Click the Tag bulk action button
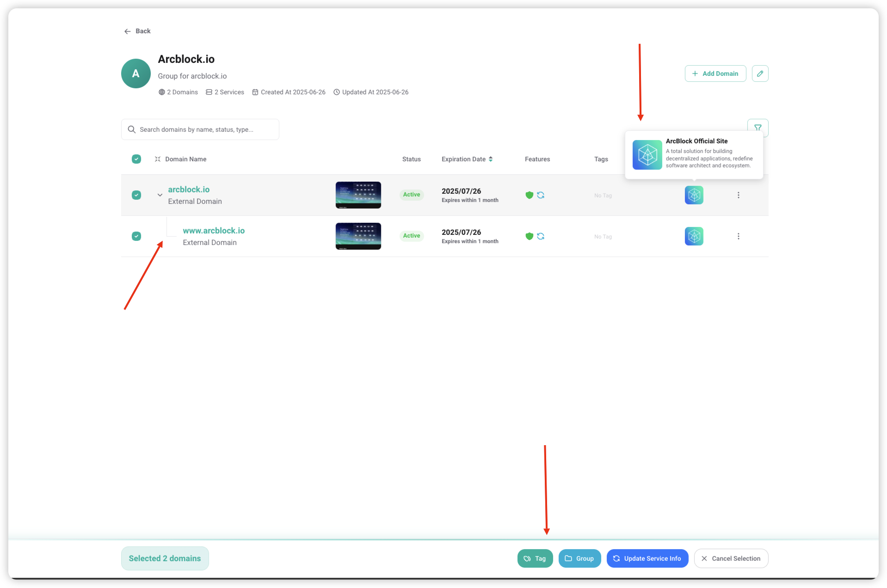Screen dimensions: 887x588 coord(535,558)
